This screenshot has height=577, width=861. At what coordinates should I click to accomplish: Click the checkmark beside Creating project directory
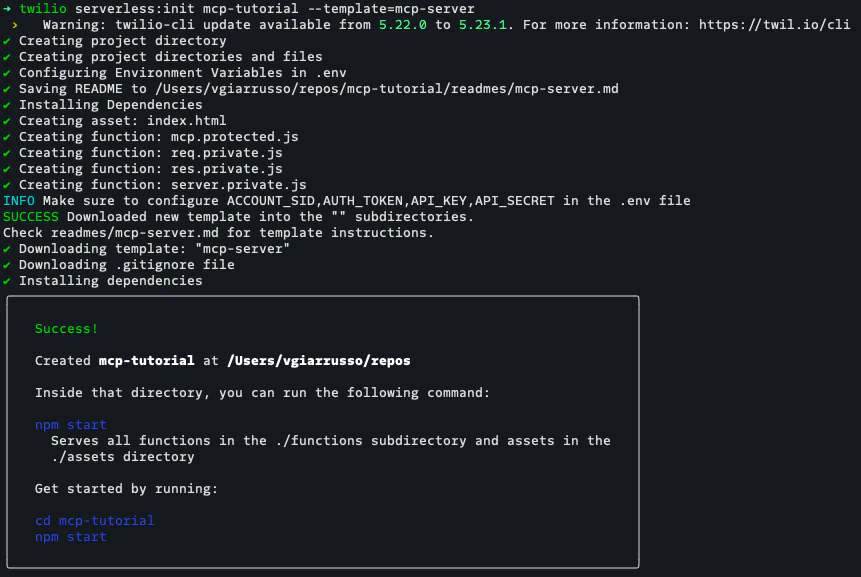coord(7,41)
